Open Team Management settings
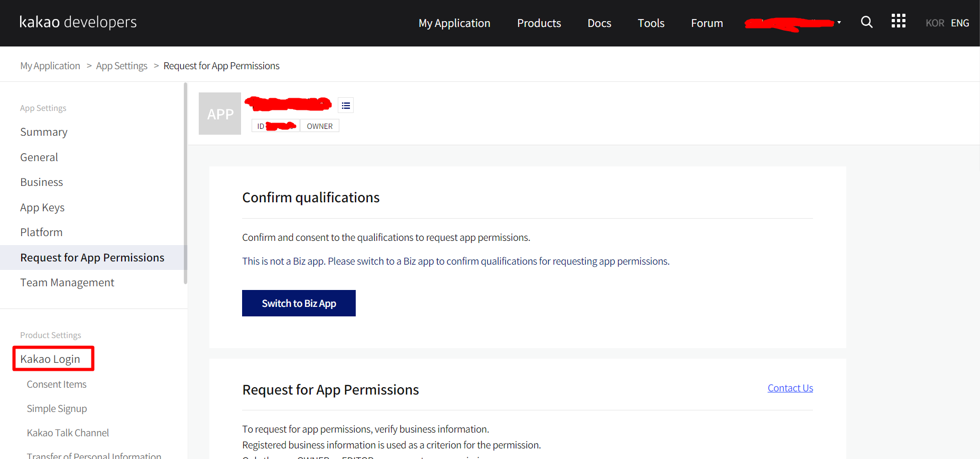This screenshot has width=980, height=459. click(x=67, y=283)
